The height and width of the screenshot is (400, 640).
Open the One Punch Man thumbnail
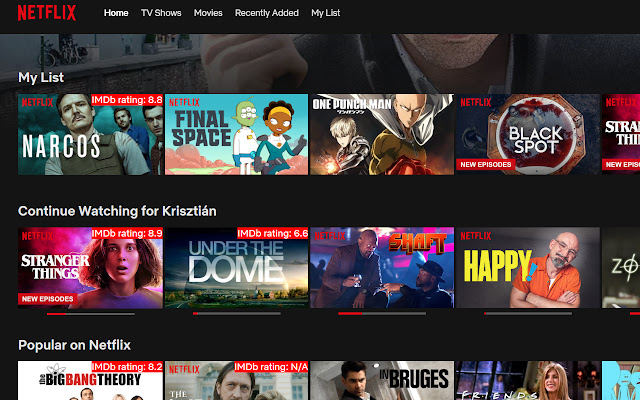click(382, 135)
